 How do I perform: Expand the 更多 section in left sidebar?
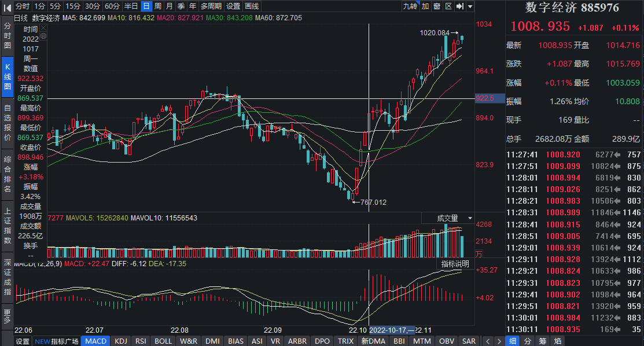click(x=7, y=316)
